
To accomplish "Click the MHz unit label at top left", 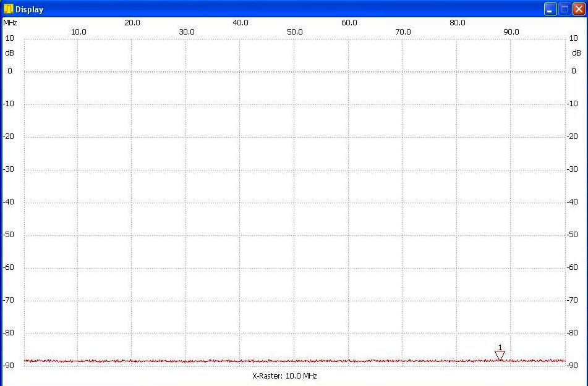I will pos(10,23).
